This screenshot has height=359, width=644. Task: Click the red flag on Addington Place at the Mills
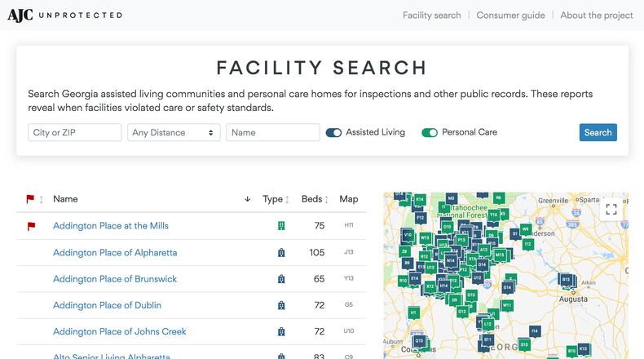pyautogui.click(x=31, y=226)
